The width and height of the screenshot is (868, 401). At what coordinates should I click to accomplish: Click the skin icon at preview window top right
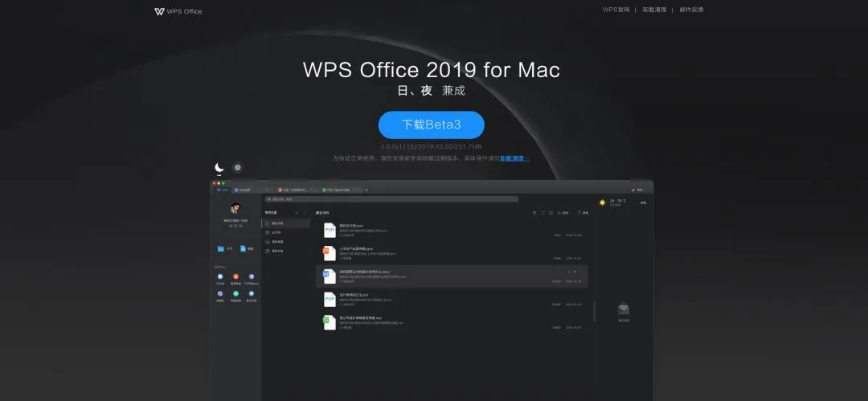[x=633, y=190]
